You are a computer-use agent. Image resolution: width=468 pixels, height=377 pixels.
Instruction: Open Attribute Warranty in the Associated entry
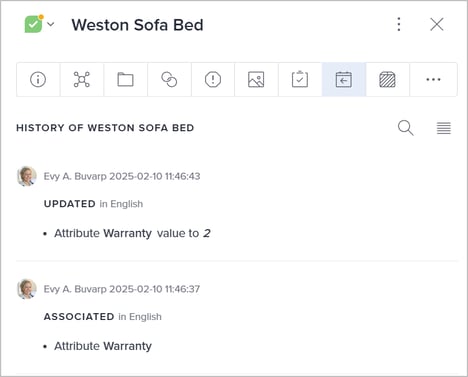click(103, 346)
